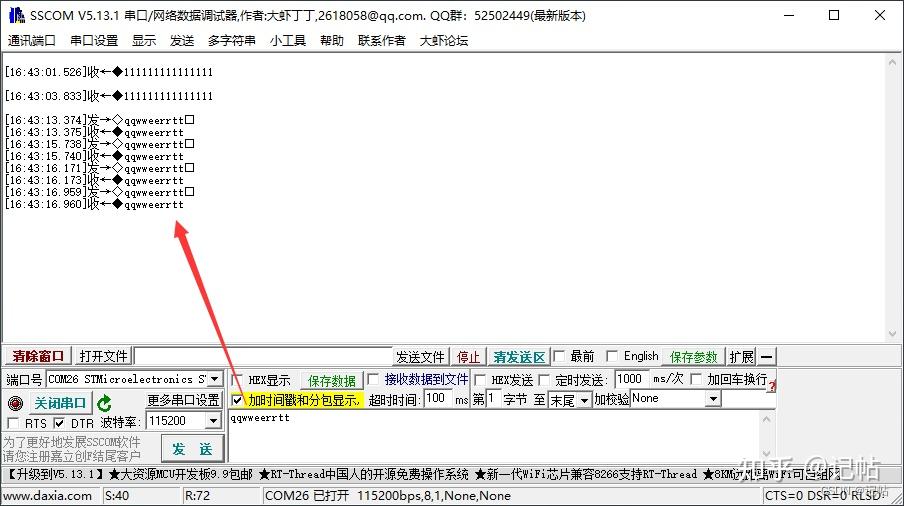Open the 波特率 115200 dropdown
Viewport: 904px width, 506px height.
click(213, 421)
